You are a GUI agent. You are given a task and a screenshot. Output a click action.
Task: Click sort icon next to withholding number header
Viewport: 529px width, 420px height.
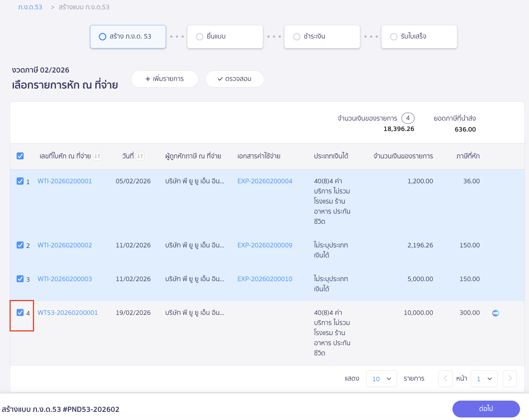click(x=97, y=156)
